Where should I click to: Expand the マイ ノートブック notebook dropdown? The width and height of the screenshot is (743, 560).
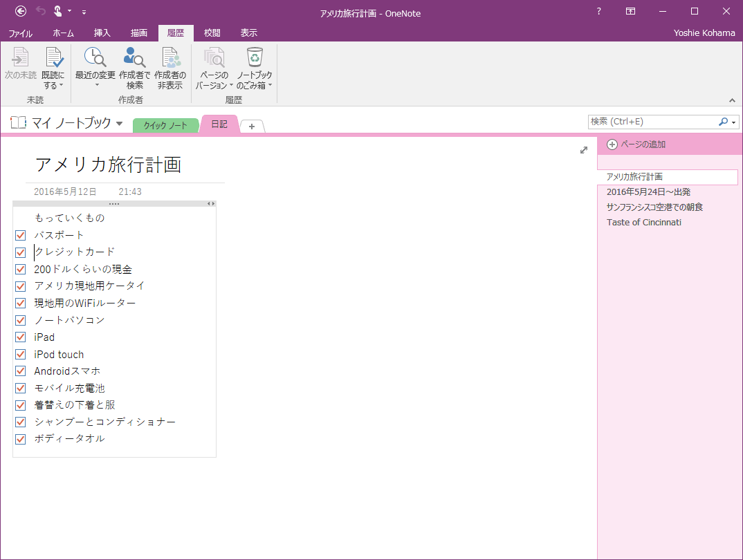pos(120,124)
